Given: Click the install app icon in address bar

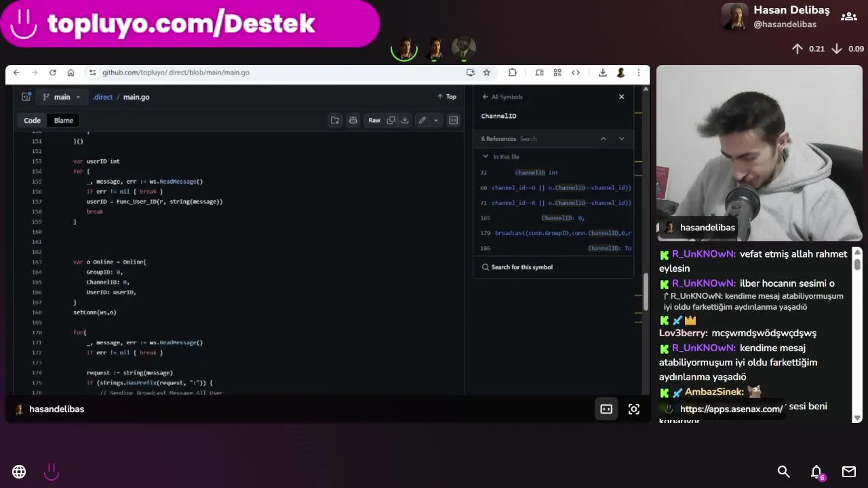Looking at the screenshot, I should (x=471, y=73).
